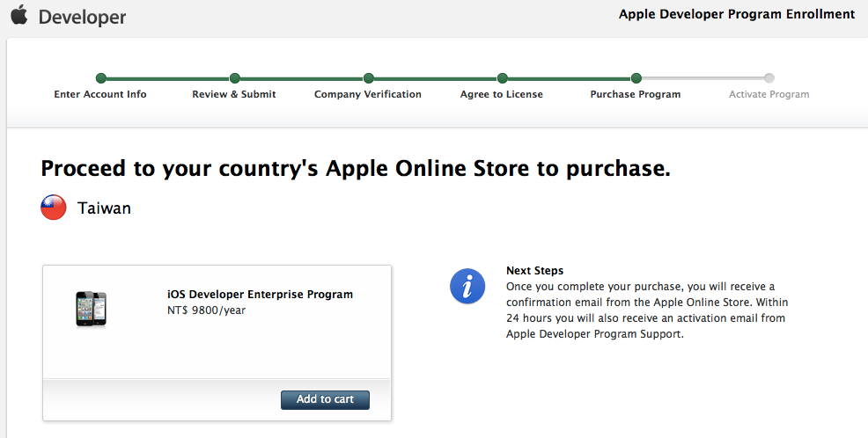Click the iOS Developer Enterprise Program title
868x438 pixels.
tap(261, 295)
